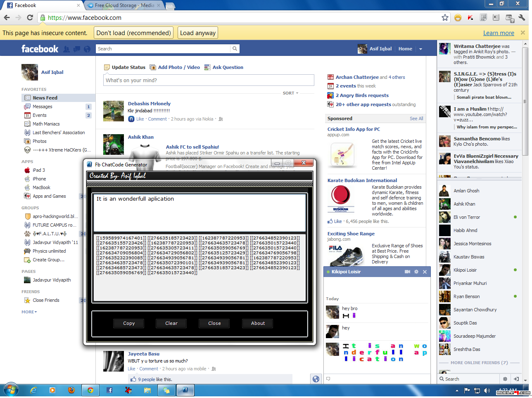Reload the page with the refresh icon
Viewport: 532px width, 398px height.
30,17
